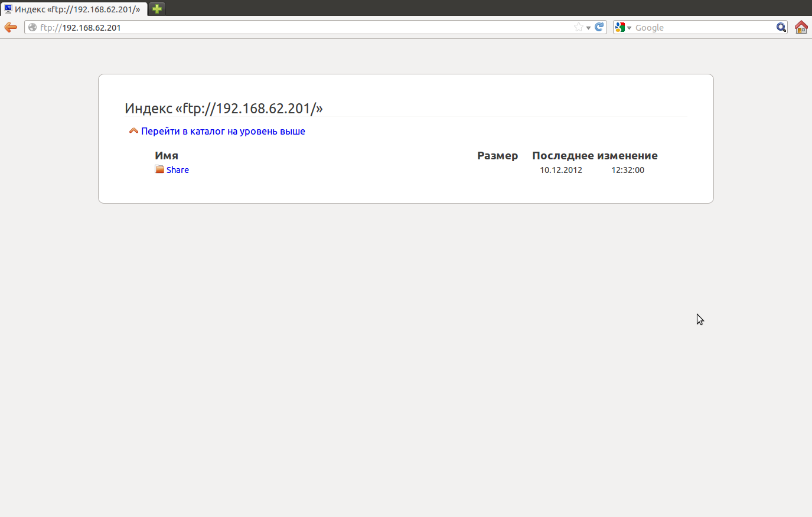Click the search magnifier icon
Image resolution: width=812 pixels, height=517 pixels.
click(x=781, y=27)
